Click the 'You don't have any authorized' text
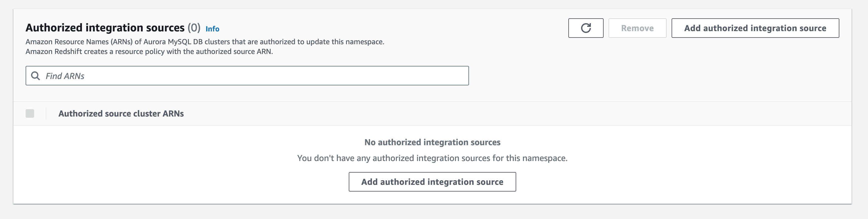The height and width of the screenshot is (219, 868). [x=432, y=158]
